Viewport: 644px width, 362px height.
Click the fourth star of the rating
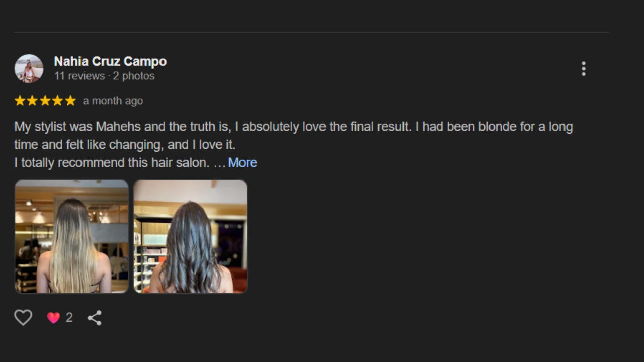[x=58, y=101]
